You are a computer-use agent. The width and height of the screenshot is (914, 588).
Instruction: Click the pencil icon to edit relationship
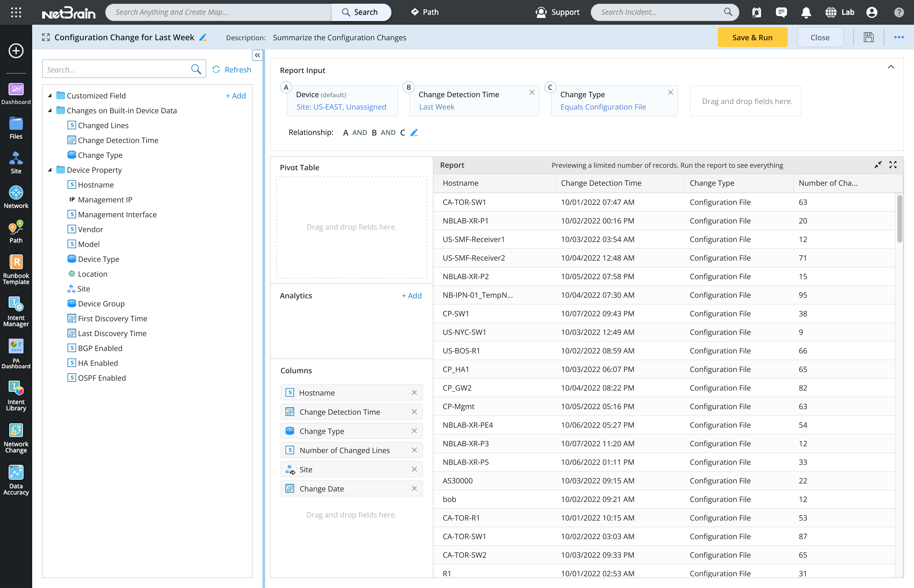[414, 132]
